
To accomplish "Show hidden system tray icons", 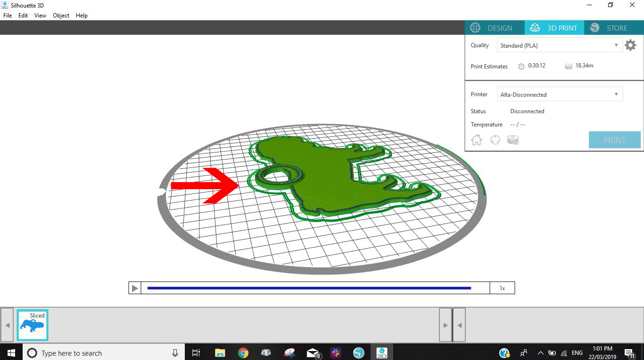I will coord(540,353).
